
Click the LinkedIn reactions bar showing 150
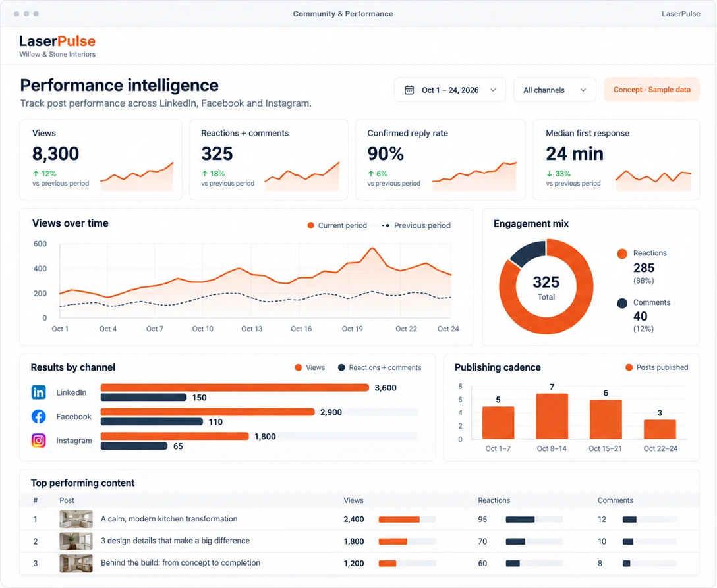click(144, 398)
